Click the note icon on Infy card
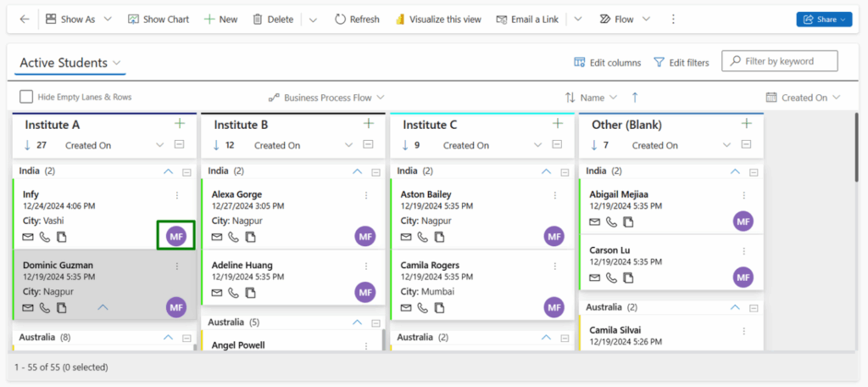 (x=62, y=238)
